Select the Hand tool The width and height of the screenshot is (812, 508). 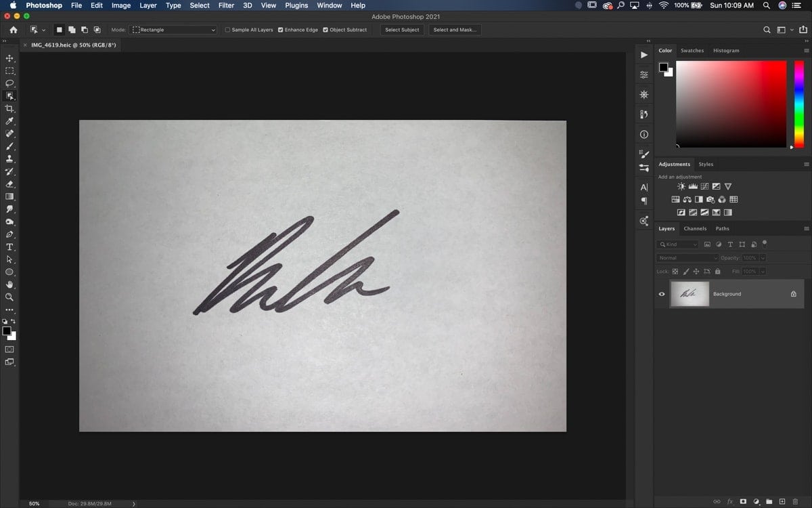point(9,284)
